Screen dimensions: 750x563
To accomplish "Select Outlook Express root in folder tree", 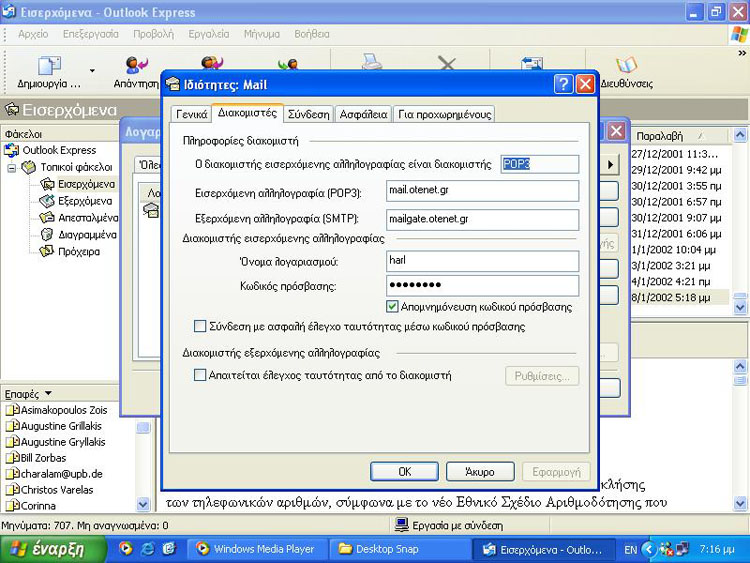I will click(x=59, y=150).
